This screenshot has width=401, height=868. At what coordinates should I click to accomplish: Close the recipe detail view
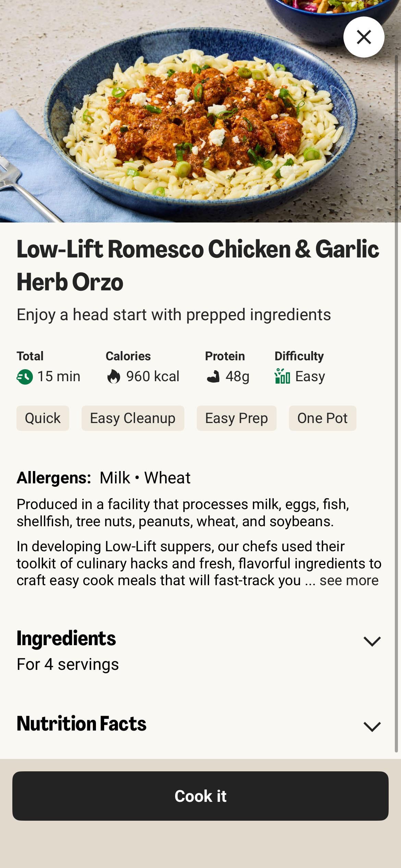[x=364, y=37]
